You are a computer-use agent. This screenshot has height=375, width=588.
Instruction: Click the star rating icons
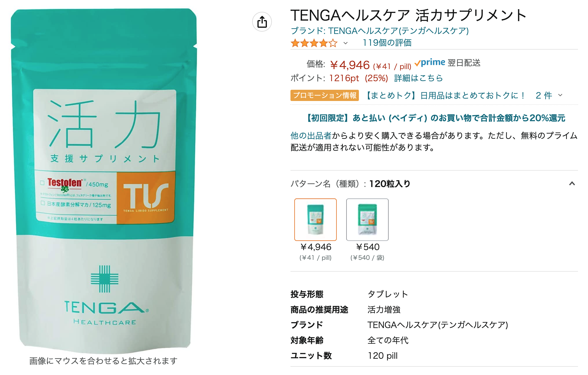pos(314,43)
